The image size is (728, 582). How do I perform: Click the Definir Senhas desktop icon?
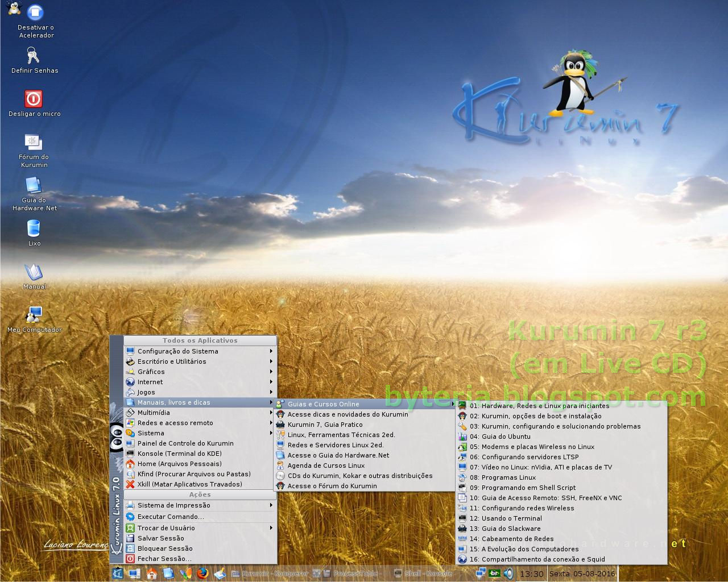[x=34, y=57]
